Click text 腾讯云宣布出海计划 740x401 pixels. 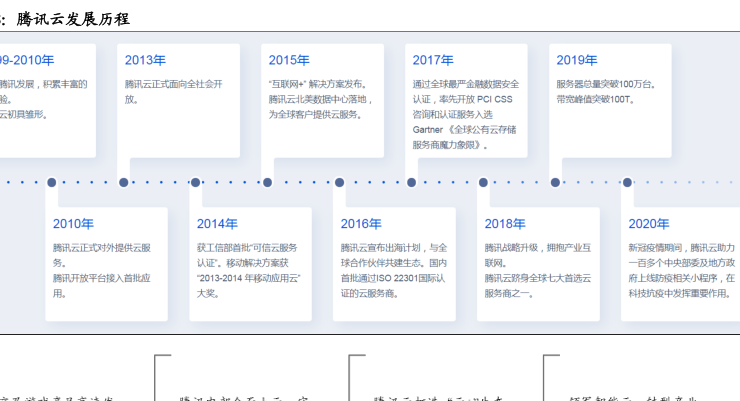pos(380,248)
